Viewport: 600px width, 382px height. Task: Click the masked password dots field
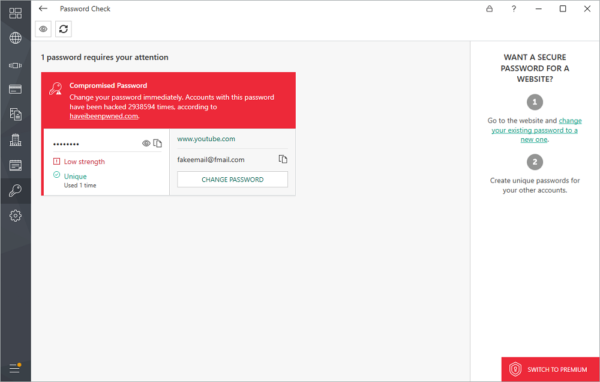point(66,144)
